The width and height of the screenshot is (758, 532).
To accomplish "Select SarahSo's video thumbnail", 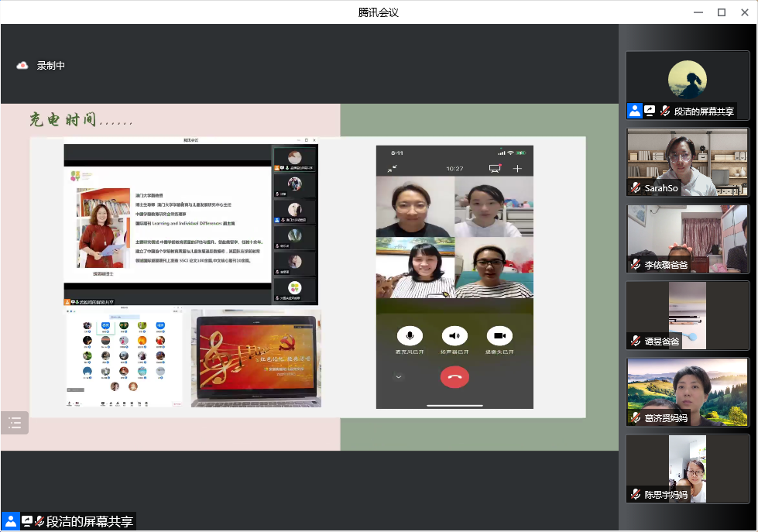I will point(688,162).
